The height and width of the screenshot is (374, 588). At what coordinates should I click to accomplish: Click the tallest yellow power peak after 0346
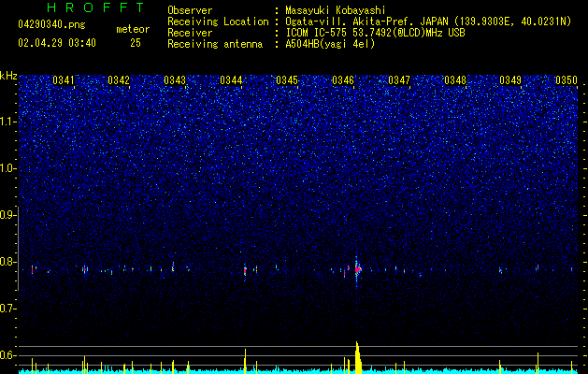pyautogui.click(x=358, y=357)
